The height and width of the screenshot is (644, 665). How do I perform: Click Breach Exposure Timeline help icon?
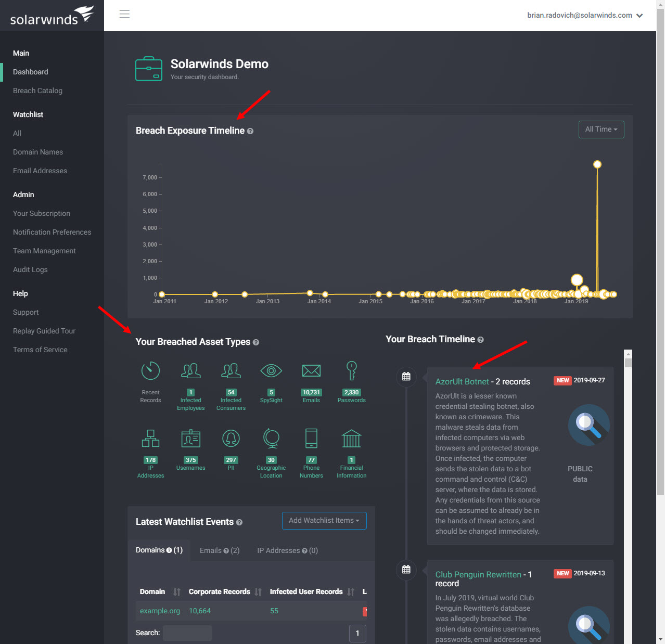coord(250,131)
